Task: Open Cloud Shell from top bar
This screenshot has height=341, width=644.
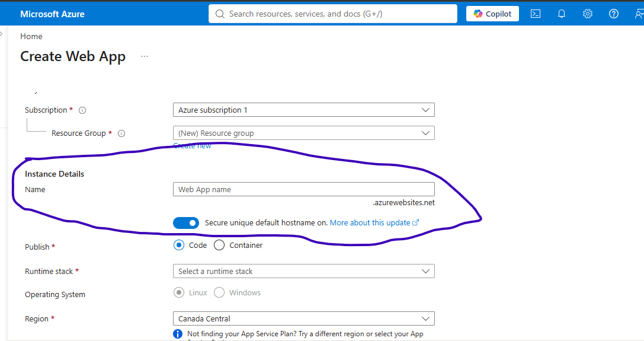Action: click(x=536, y=14)
